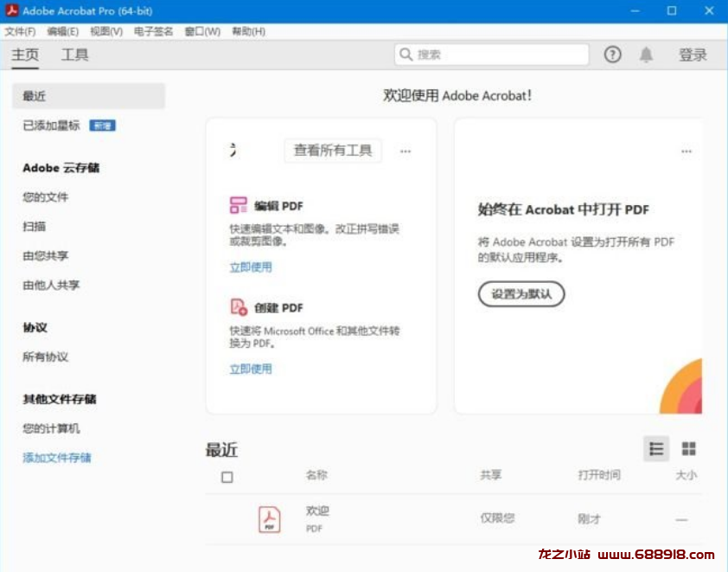Select 已添加星标 in the sidebar
728x572 pixels.
(51, 125)
